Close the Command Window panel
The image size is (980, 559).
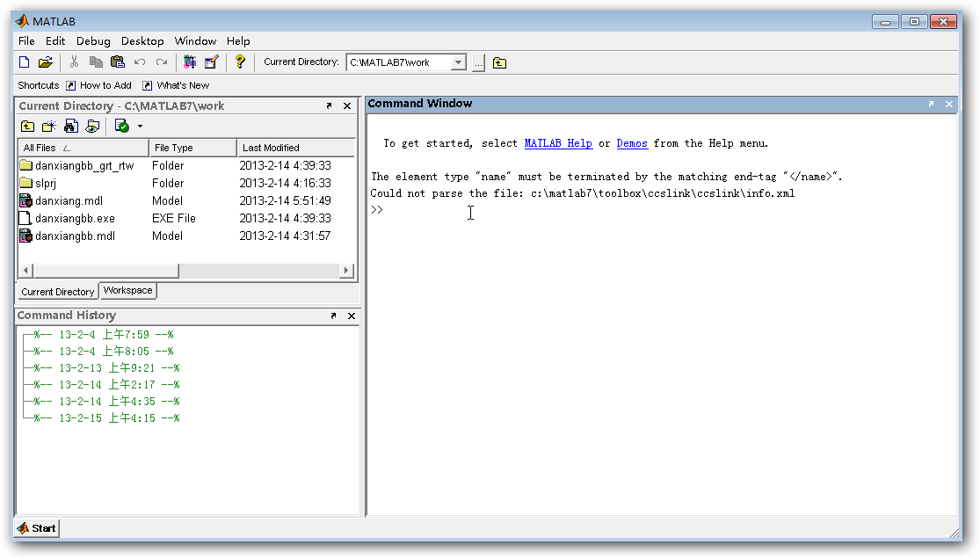948,105
